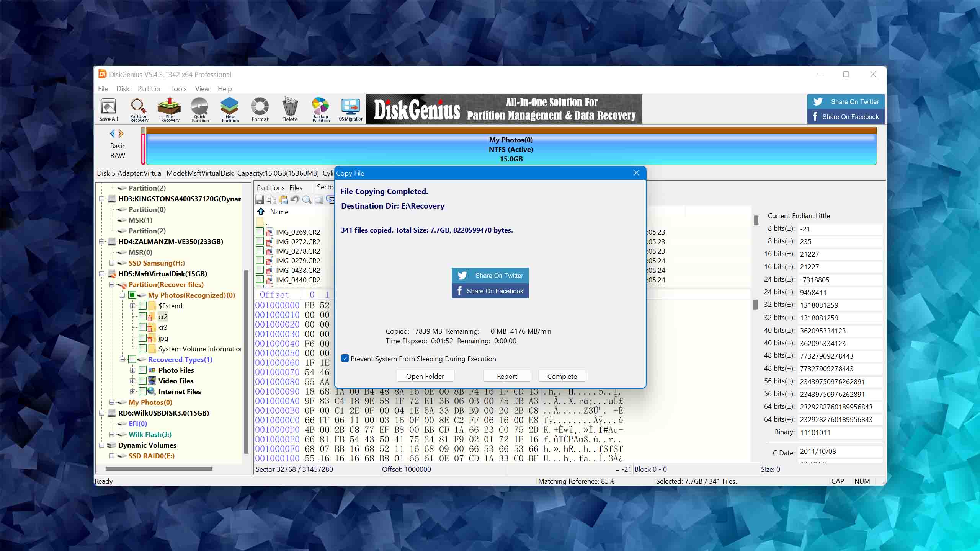Switch to the Partitions tab
Screen dimensions: 980x551
click(x=271, y=187)
